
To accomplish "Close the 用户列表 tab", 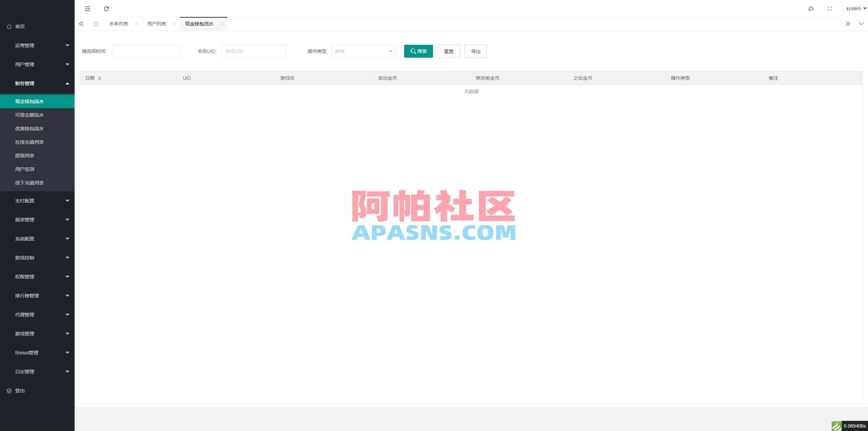I will tap(174, 24).
